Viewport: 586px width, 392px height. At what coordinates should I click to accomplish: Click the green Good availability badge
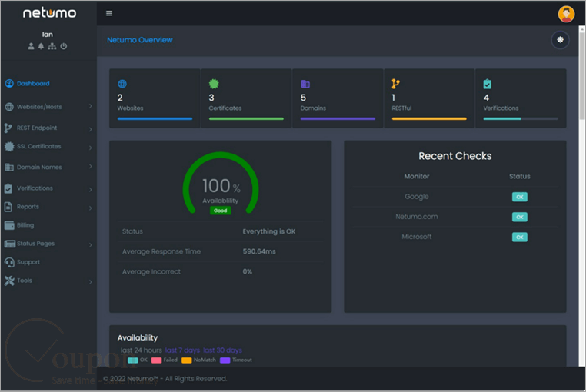coord(221,211)
